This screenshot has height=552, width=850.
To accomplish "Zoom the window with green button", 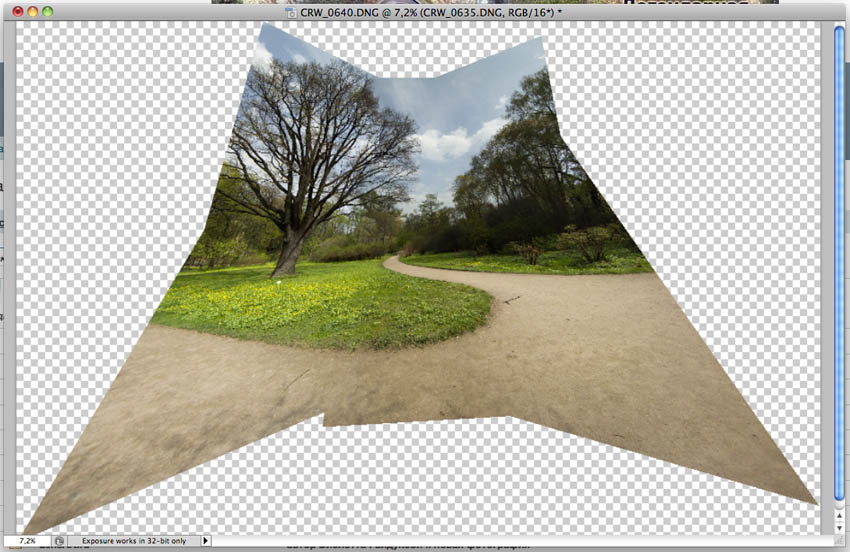I will pyautogui.click(x=48, y=12).
